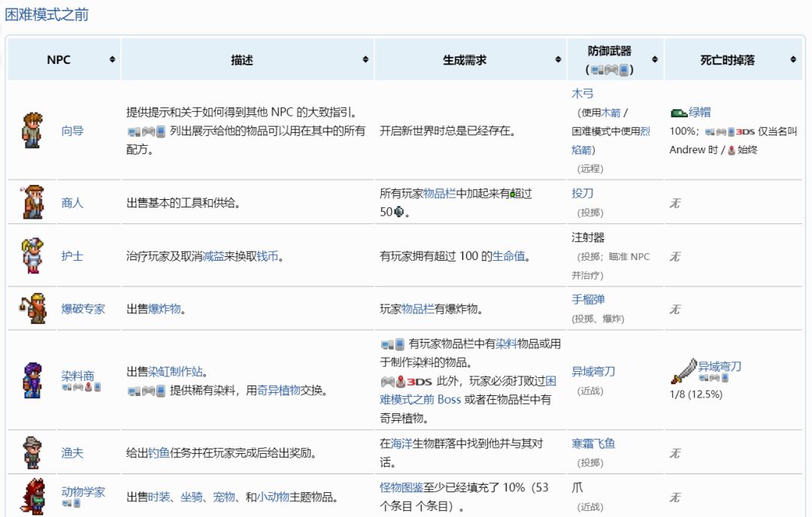Screen dimensions: 812x517
Task: Click the Angler (渔夫) NPC sprite
Action: pos(32,452)
